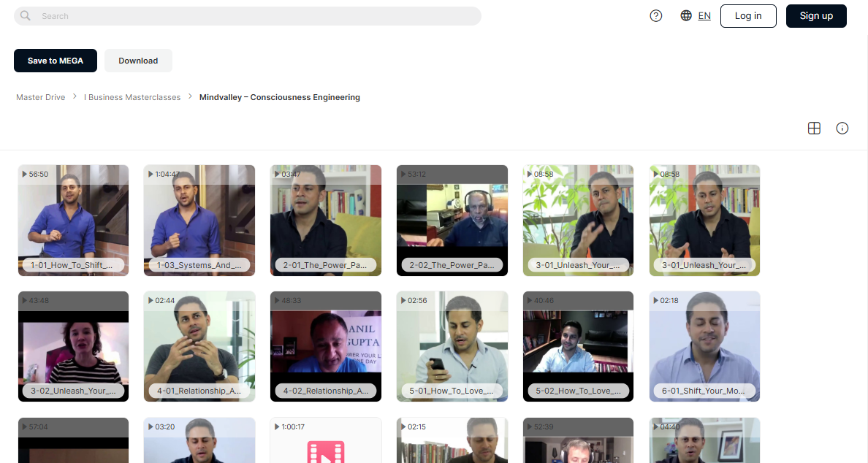Viewport: 868px width, 463px height.
Task: Click the Save to MEGA button
Action: coord(56,61)
